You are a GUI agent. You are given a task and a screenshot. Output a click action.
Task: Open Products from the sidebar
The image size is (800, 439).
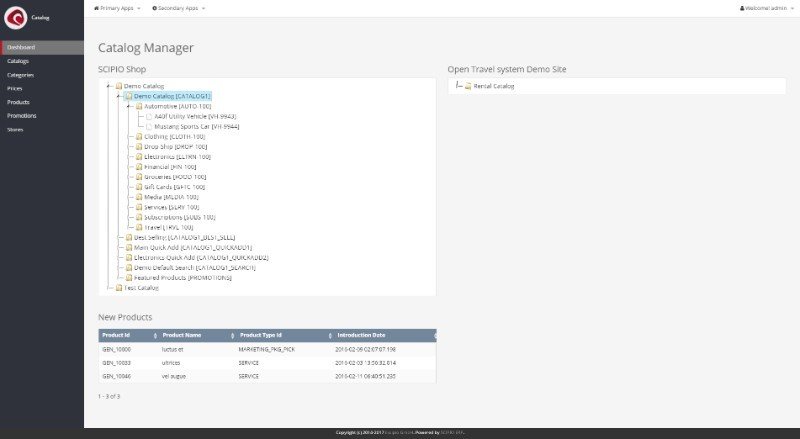(x=18, y=102)
